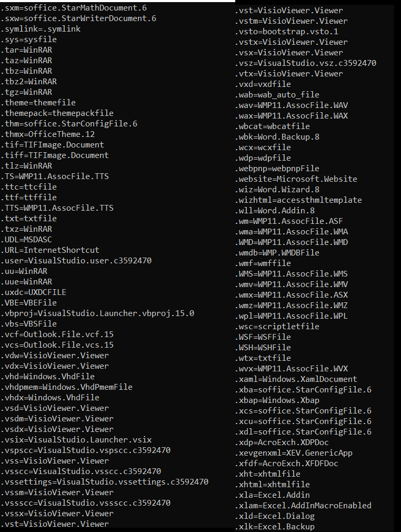Viewport: 401px width, 532px height.
Task: Click the .website=Microsoft.Website line
Action: click(x=296, y=179)
